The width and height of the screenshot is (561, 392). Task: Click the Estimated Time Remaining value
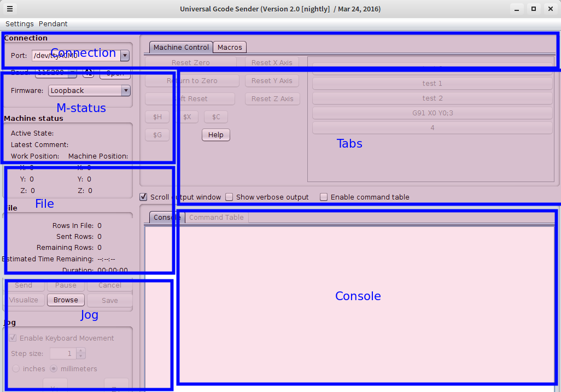[106, 259]
